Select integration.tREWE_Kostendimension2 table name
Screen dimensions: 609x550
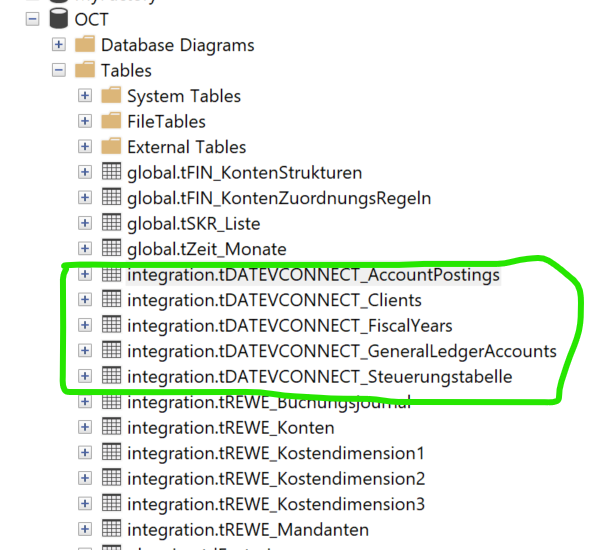pyautogui.click(x=276, y=479)
